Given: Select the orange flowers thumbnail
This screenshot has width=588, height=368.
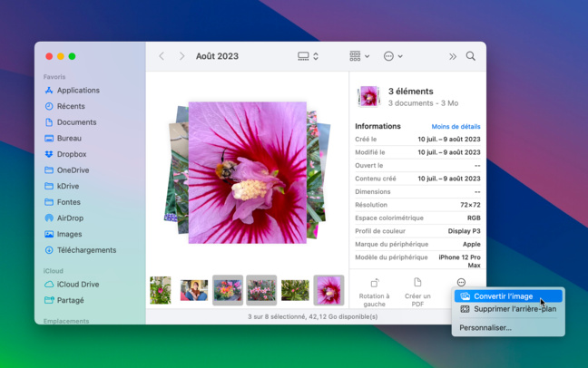Looking at the screenshot, I should point(228,290).
